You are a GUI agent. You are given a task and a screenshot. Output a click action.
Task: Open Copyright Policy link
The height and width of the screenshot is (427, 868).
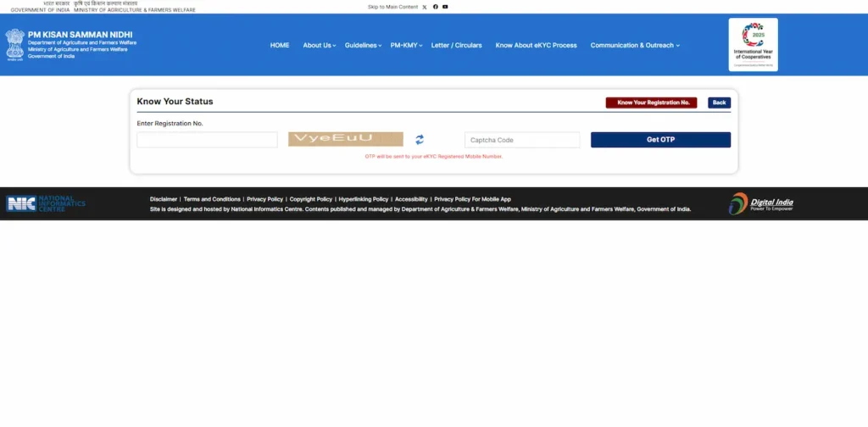point(310,199)
